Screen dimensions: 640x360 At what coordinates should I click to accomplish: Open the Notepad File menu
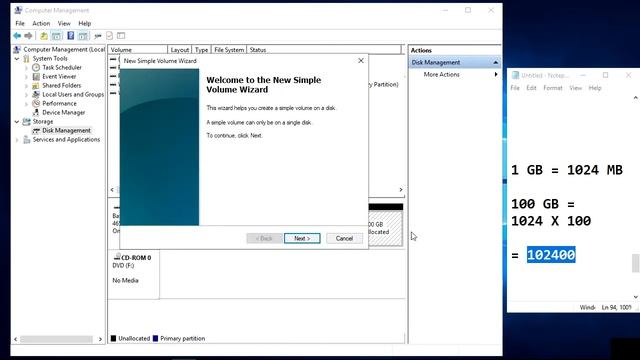[515, 88]
